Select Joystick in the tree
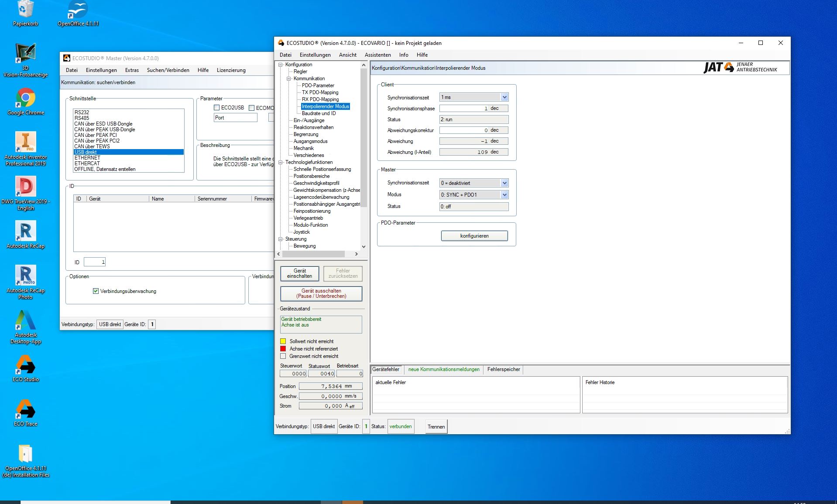 tap(302, 232)
